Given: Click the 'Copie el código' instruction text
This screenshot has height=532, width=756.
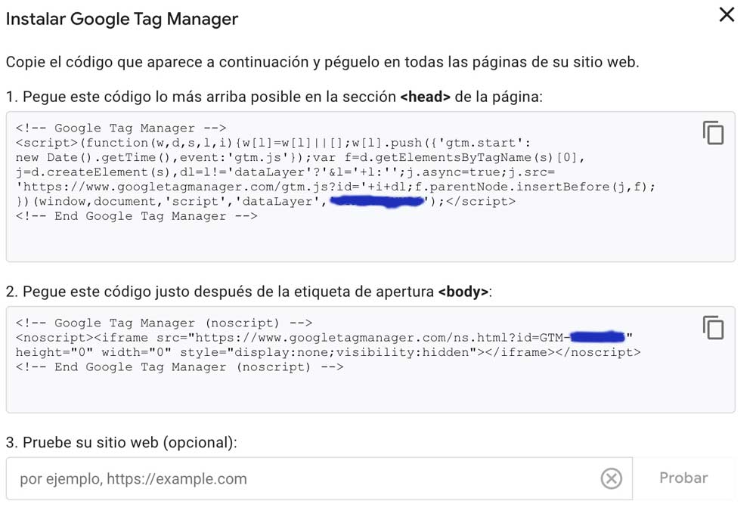Looking at the screenshot, I should (x=321, y=62).
